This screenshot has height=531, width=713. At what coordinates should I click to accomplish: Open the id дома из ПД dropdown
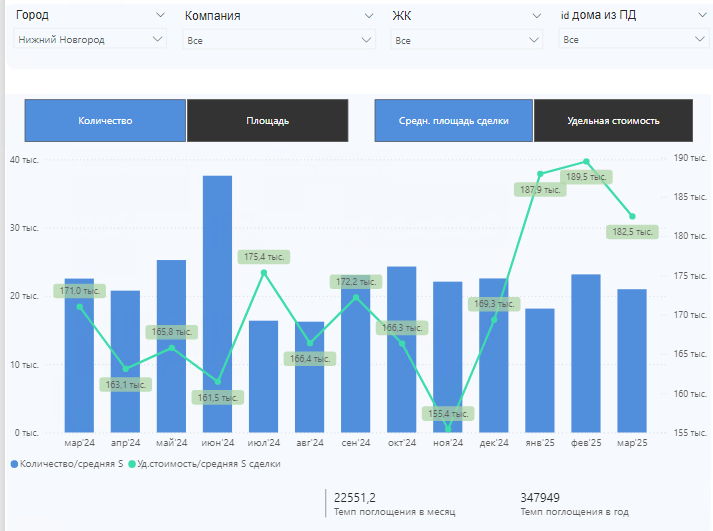click(x=633, y=40)
